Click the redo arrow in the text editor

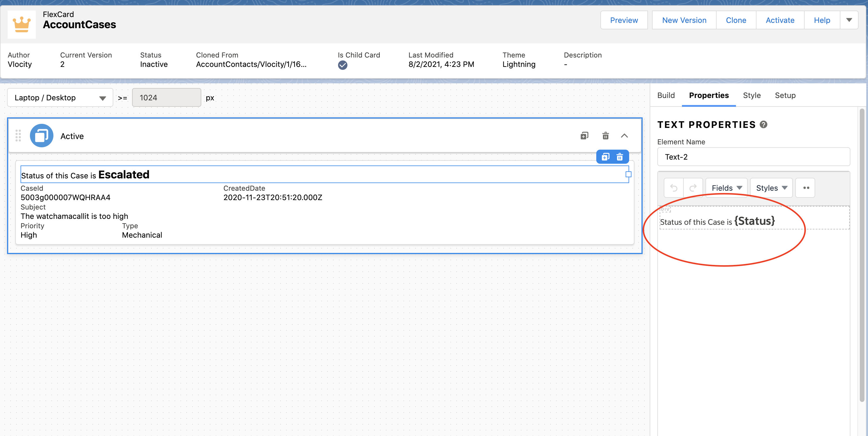click(x=693, y=188)
